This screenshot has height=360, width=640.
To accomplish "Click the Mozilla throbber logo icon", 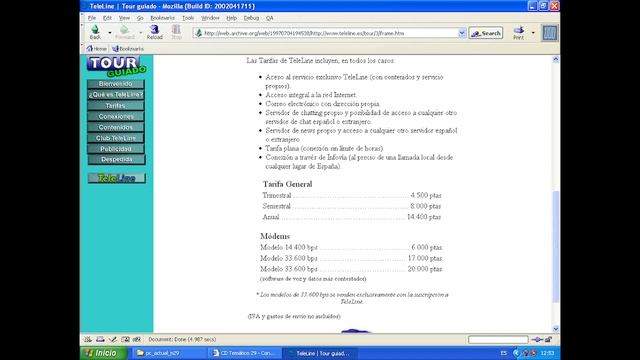I will click(550, 33).
